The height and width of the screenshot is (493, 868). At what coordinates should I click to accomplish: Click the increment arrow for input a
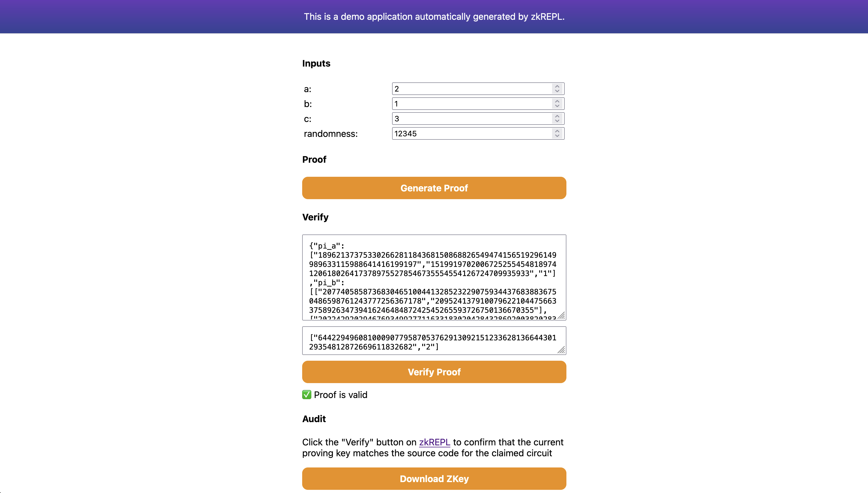[x=557, y=86]
